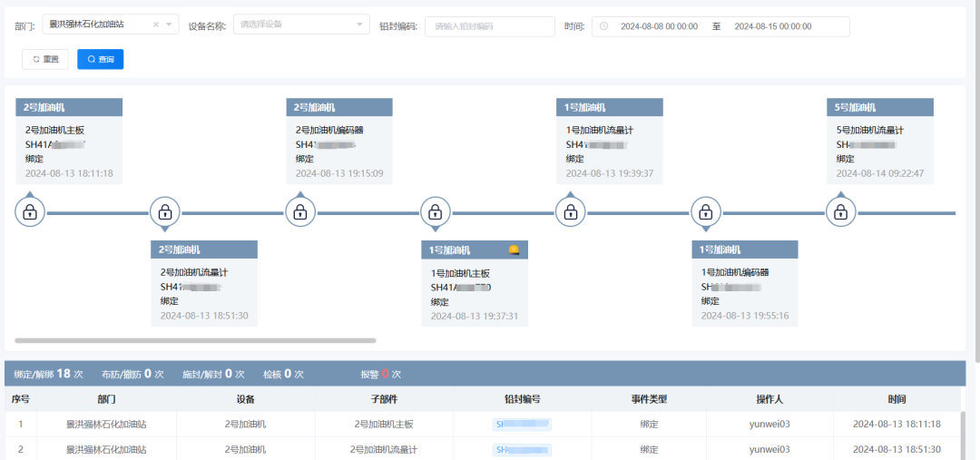Focus the 铅封编码 input field
This screenshot has height=460, width=980.
coord(489,26)
